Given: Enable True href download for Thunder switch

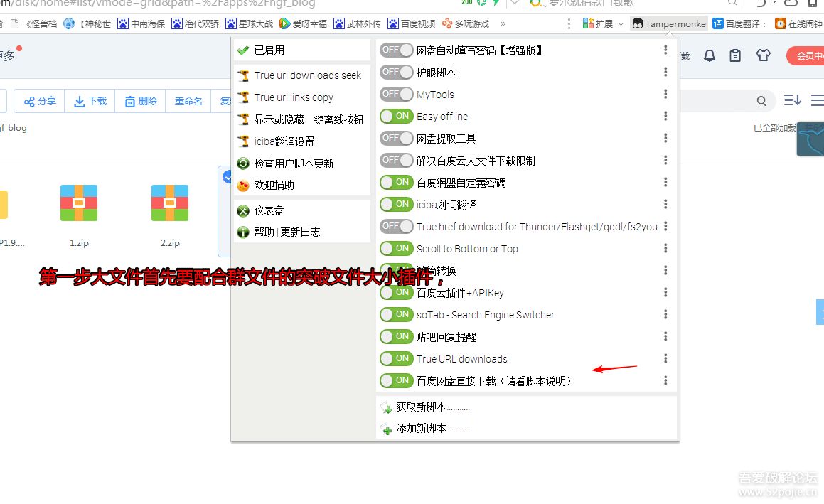Looking at the screenshot, I should click(396, 227).
